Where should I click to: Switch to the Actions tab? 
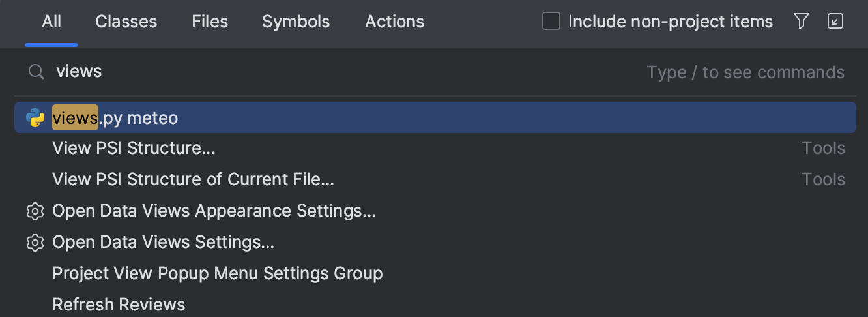[x=394, y=22]
